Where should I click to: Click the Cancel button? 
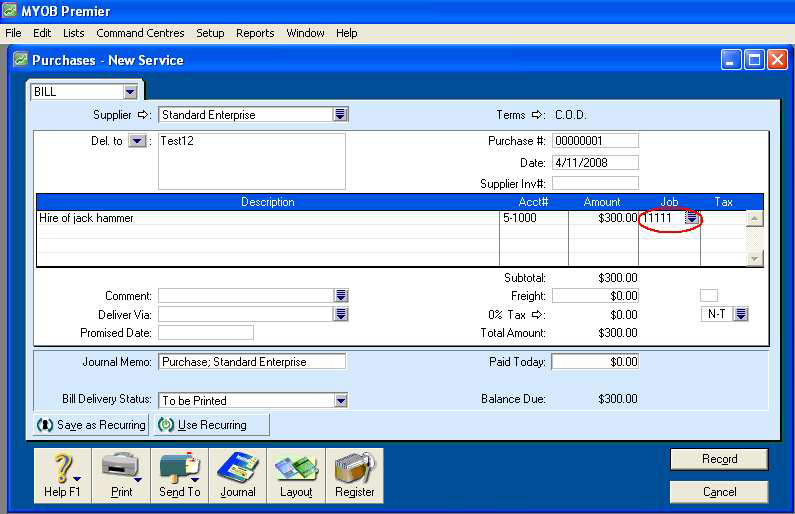pos(719,492)
